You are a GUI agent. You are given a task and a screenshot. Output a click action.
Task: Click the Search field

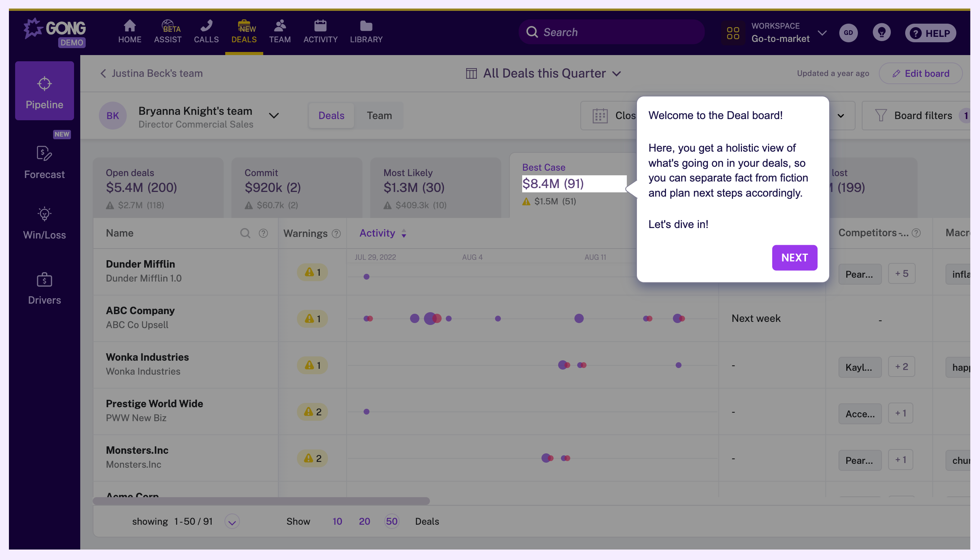(x=611, y=32)
